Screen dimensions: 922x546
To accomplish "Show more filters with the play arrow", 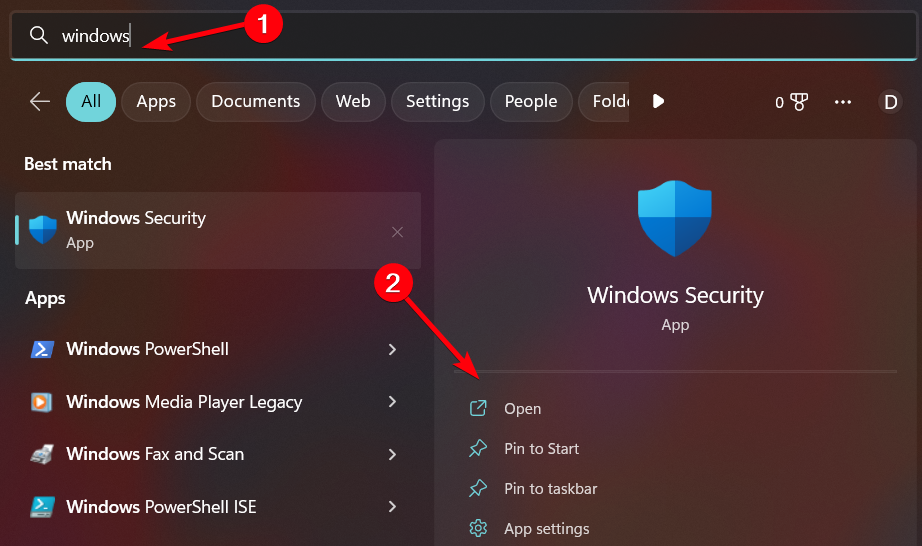I will (x=658, y=102).
